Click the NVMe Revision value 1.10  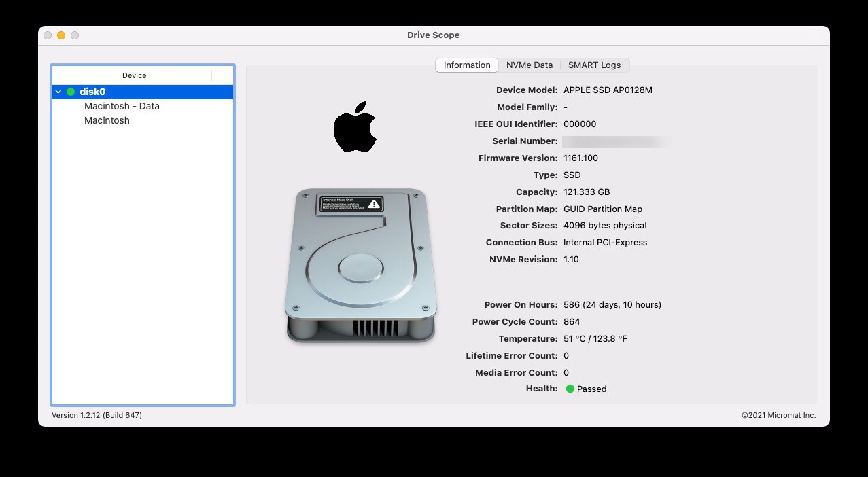(571, 259)
